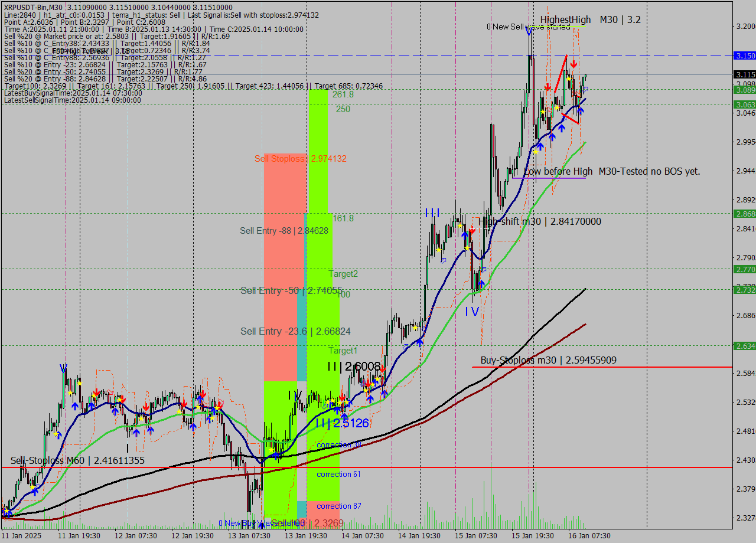Viewport: 756px width, 543px height.
Task: Click 'Sell Entry -23.6 | 2.66824' label
Action: click(x=295, y=332)
